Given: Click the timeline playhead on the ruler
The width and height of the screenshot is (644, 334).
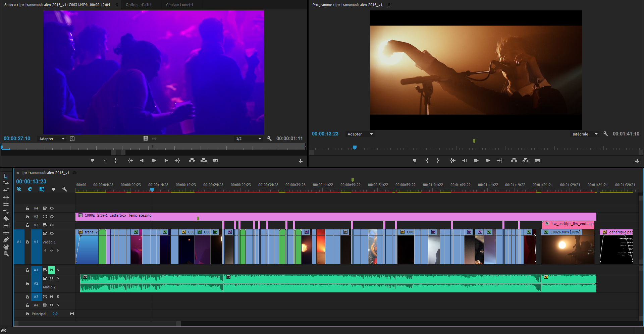Looking at the screenshot, I should (x=152, y=190).
